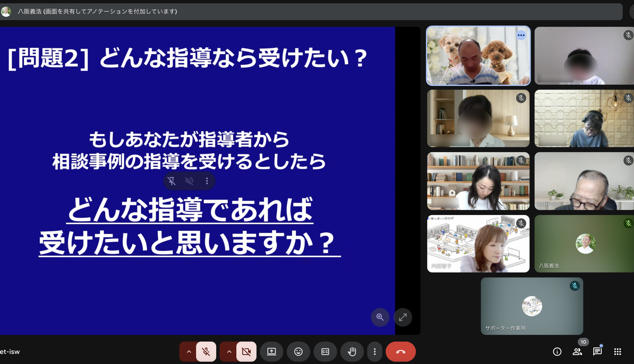Unmute the microphone toggle button

206,351
